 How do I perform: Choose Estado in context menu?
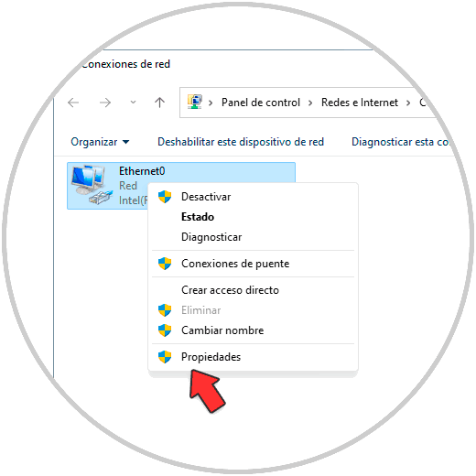click(x=198, y=217)
